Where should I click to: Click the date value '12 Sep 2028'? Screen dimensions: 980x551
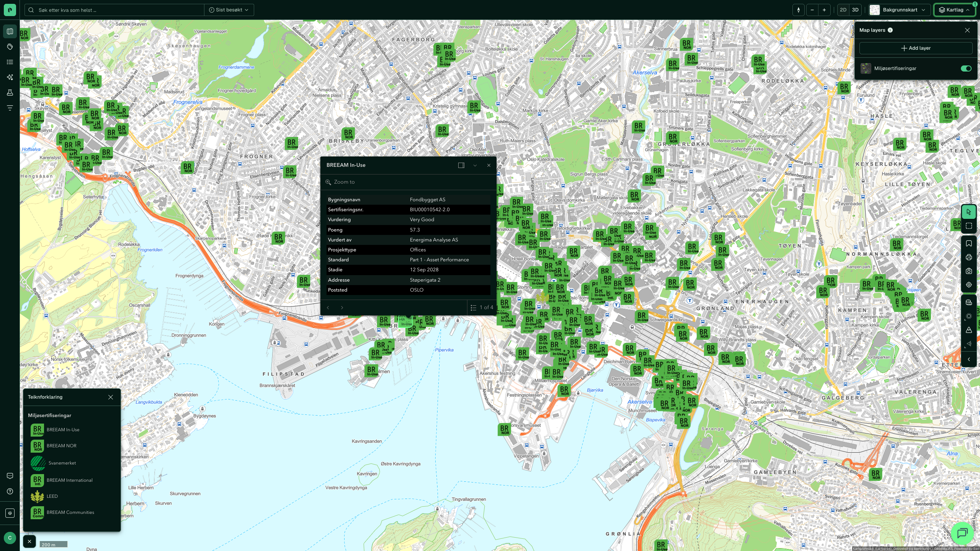424,270
